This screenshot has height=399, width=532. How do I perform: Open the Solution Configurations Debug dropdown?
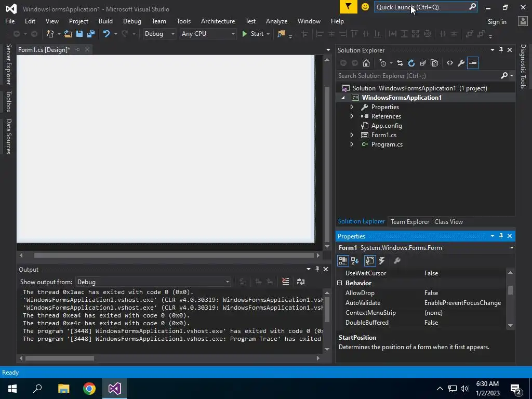159,34
